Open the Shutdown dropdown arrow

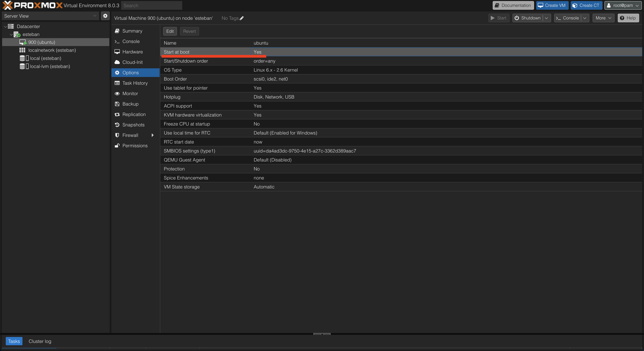point(546,18)
